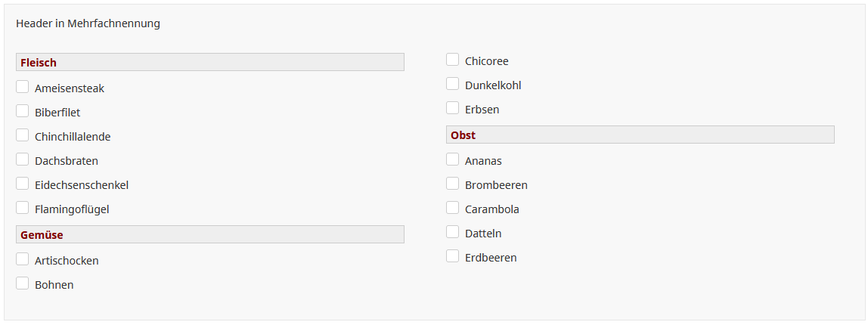Toggle the Eidechsenschenkel checkbox
The height and width of the screenshot is (325, 868).
(23, 184)
